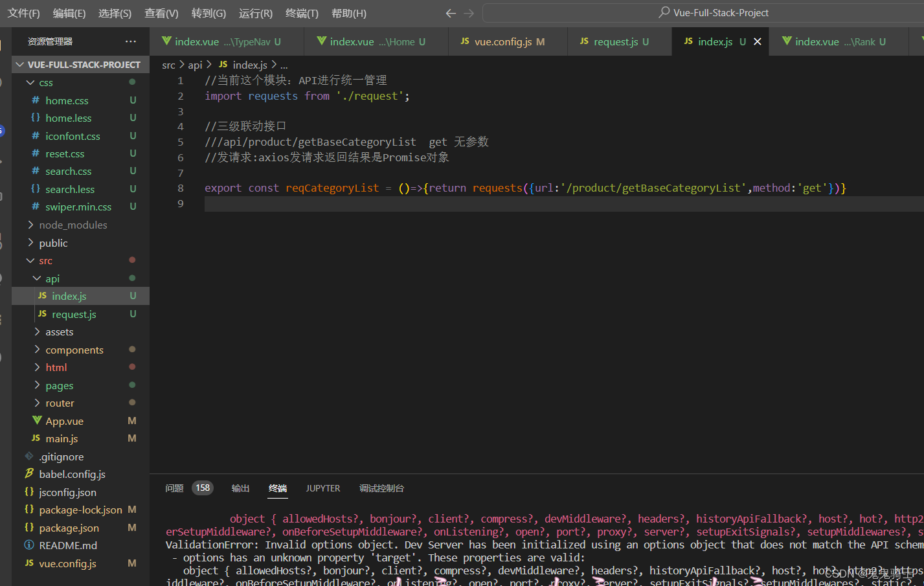
Task: Switch to the 输出 panel tab
Action: click(x=241, y=488)
